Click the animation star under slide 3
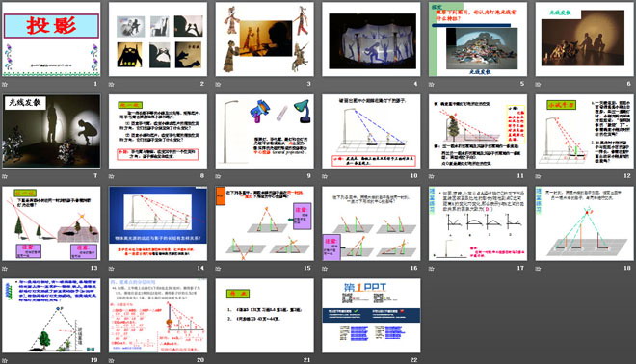Screen dimensions: 636x364 [x=218, y=84]
